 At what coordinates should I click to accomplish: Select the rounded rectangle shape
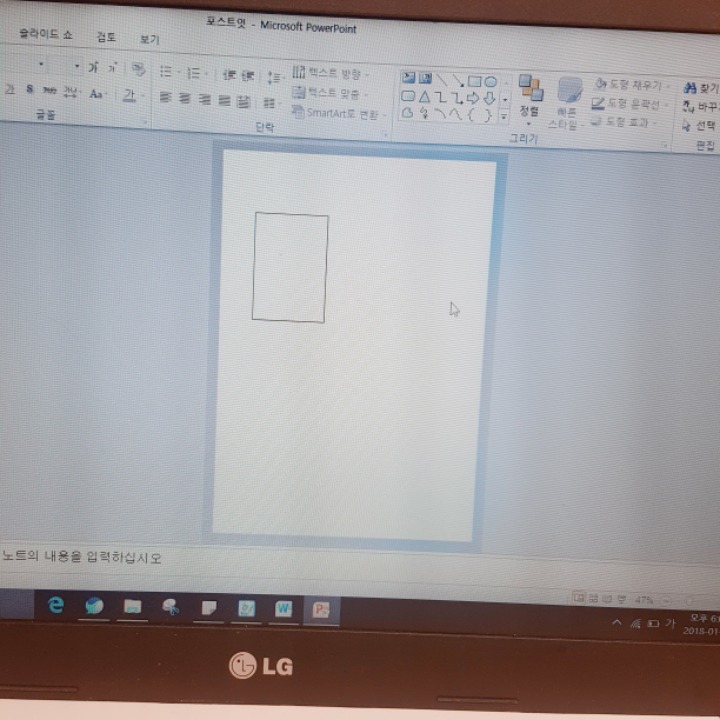(408, 96)
